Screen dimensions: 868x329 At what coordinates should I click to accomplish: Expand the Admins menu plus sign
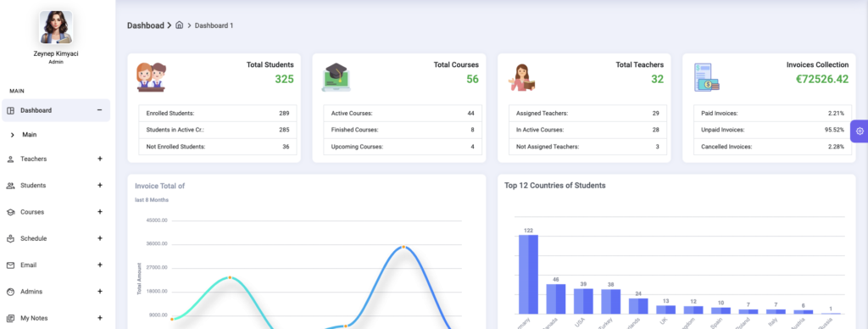coord(100,292)
